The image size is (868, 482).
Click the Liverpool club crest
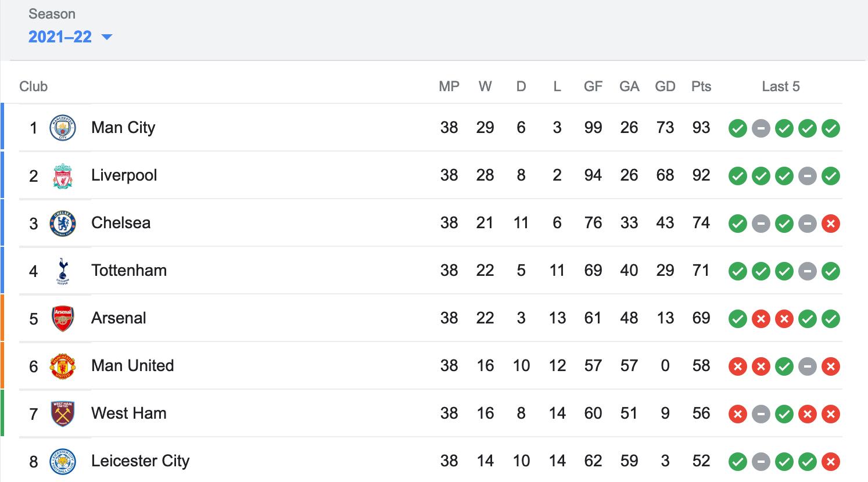pos(63,175)
